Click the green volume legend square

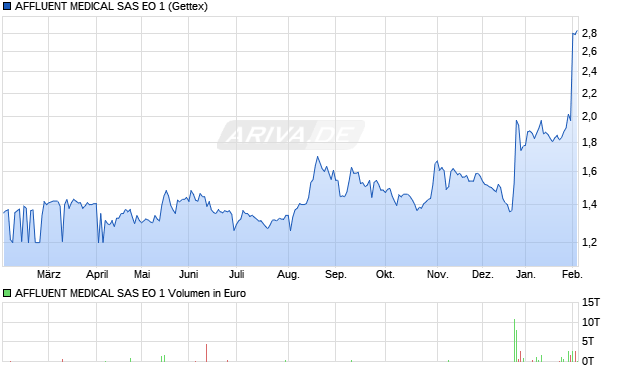pos(7,293)
